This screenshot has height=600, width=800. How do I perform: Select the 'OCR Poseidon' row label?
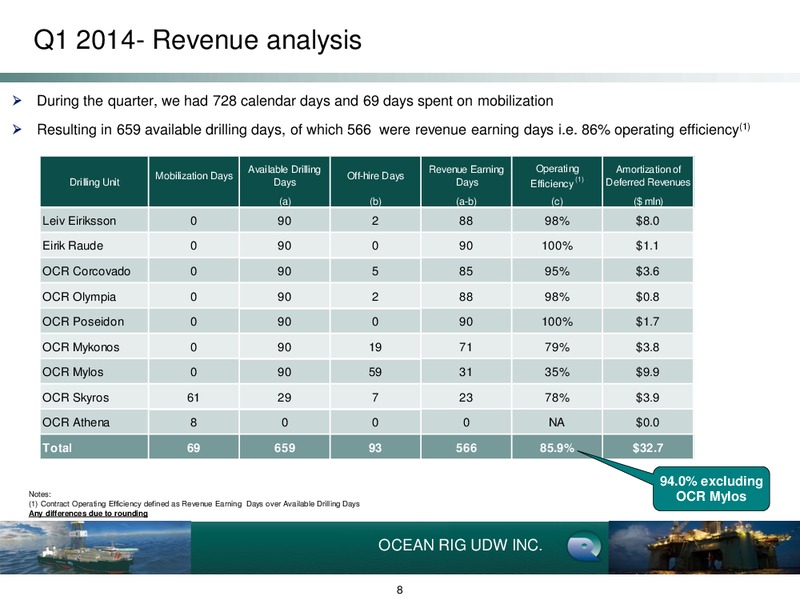(x=83, y=322)
